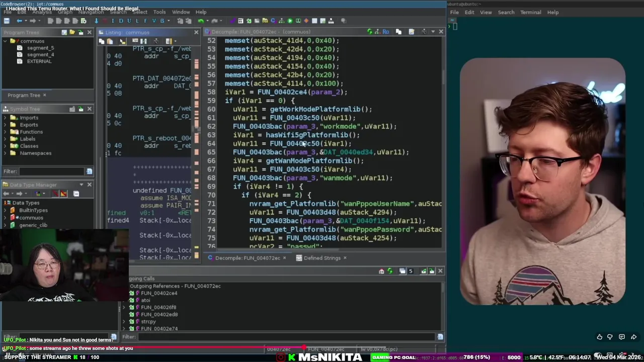Expand the Exports folder in Symbol Tree
Image resolution: width=644 pixels, height=362 pixels.
(6, 125)
